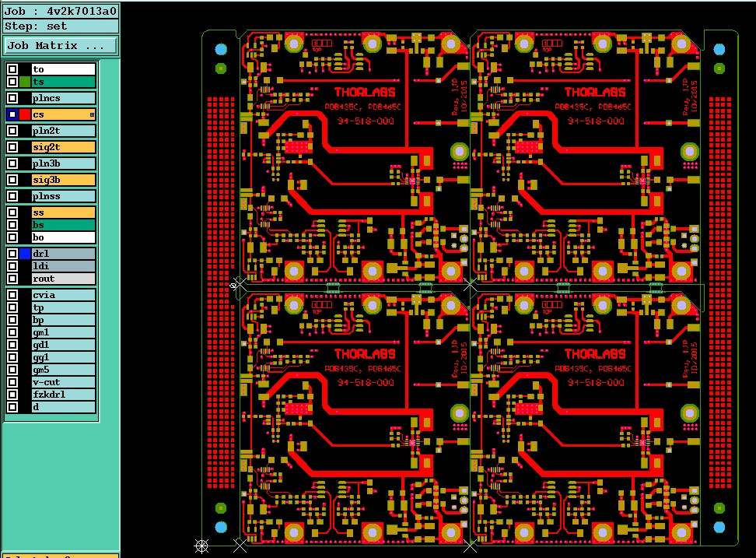Image resolution: width=756 pixels, height=558 pixels.
Task: Select the 'ts' layer name
Action: pos(63,82)
